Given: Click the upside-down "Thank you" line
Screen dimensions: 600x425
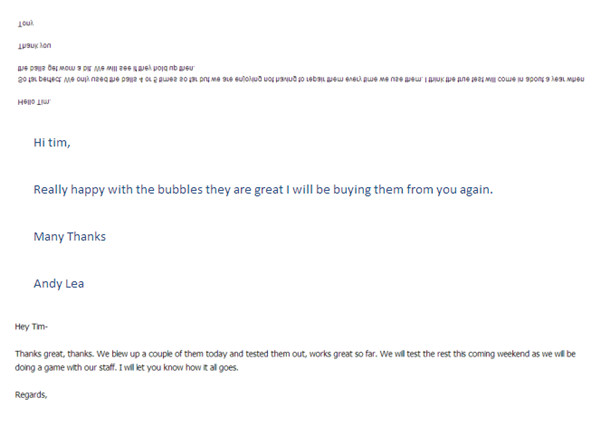Looking at the screenshot, I should coord(34,45).
